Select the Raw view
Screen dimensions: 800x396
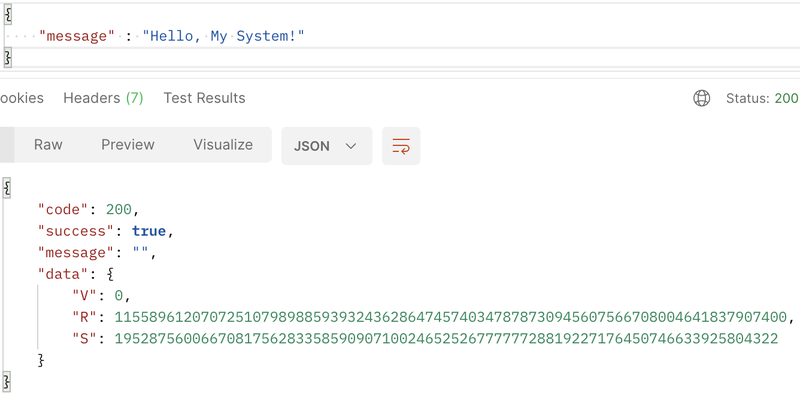click(48, 145)
